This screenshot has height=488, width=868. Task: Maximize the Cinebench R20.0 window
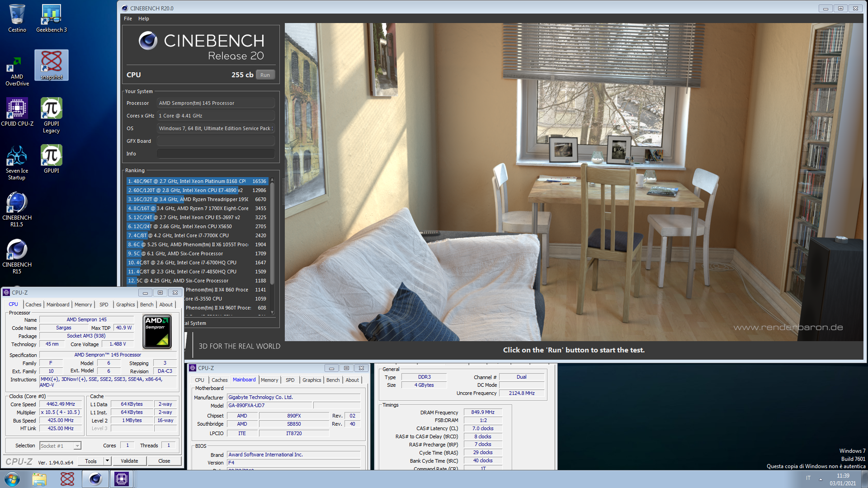coord(840,8)
